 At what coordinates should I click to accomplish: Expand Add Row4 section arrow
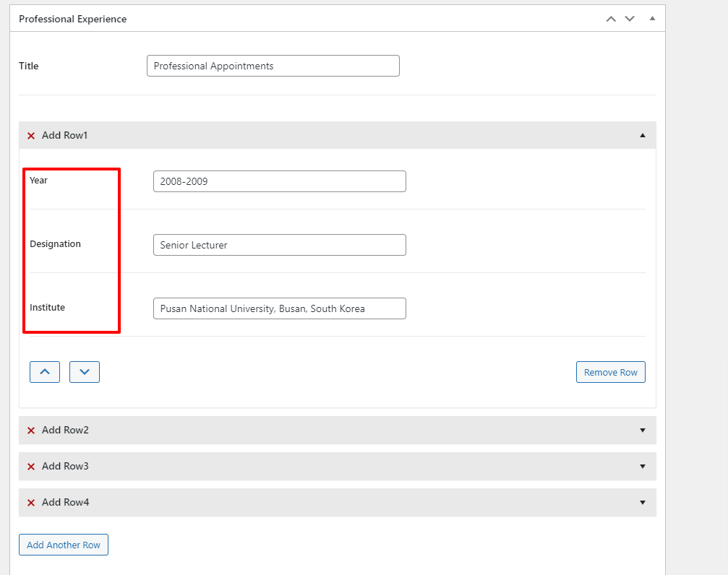pyautogui.click(x=643, y=502)
